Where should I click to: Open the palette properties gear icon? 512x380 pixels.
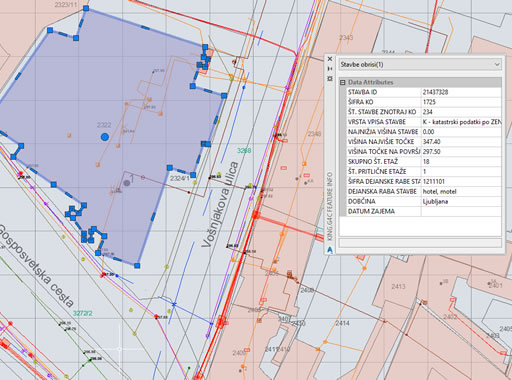point(330,79)
